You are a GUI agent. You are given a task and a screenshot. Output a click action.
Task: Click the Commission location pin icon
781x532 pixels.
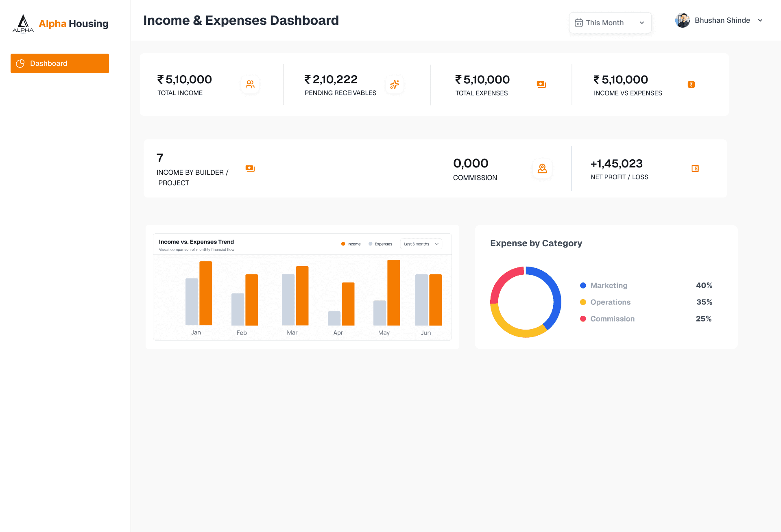coord(542,168)
